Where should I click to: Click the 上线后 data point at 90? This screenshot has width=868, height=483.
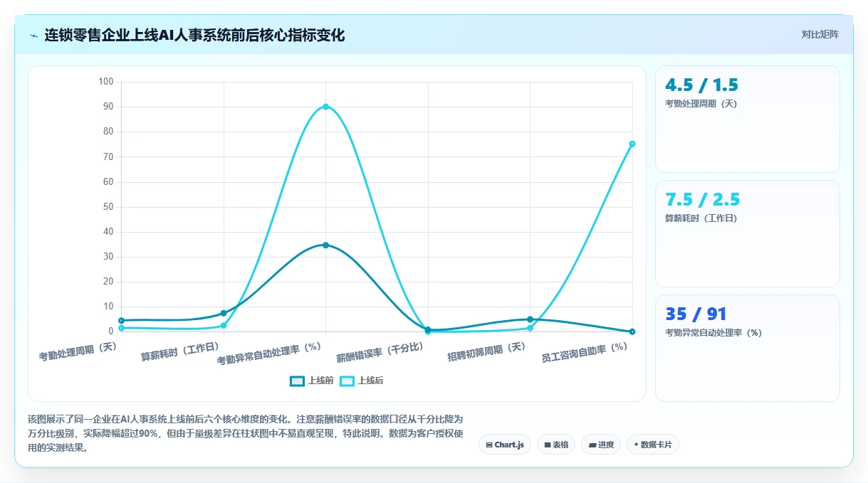click(x=325, y=107)
